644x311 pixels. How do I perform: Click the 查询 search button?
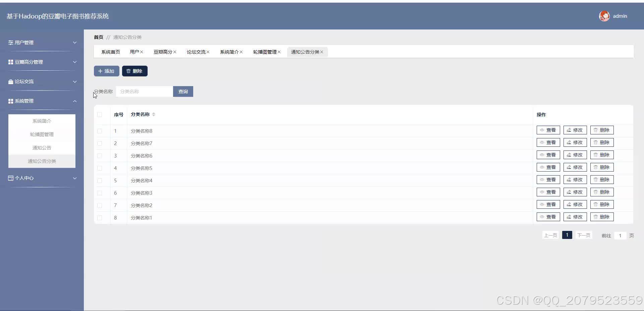[x=183, y=91]
